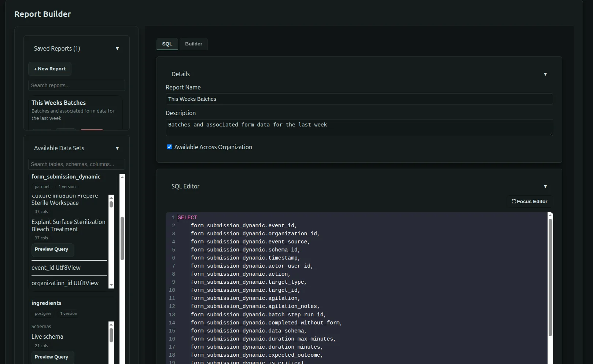Select the event_id Utf8View column
Screen dimensions: 593x364
click(x=56, y=268)
